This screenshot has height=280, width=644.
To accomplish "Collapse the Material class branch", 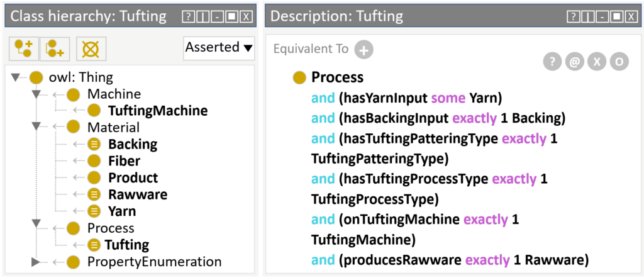I will tap(36, 128).
